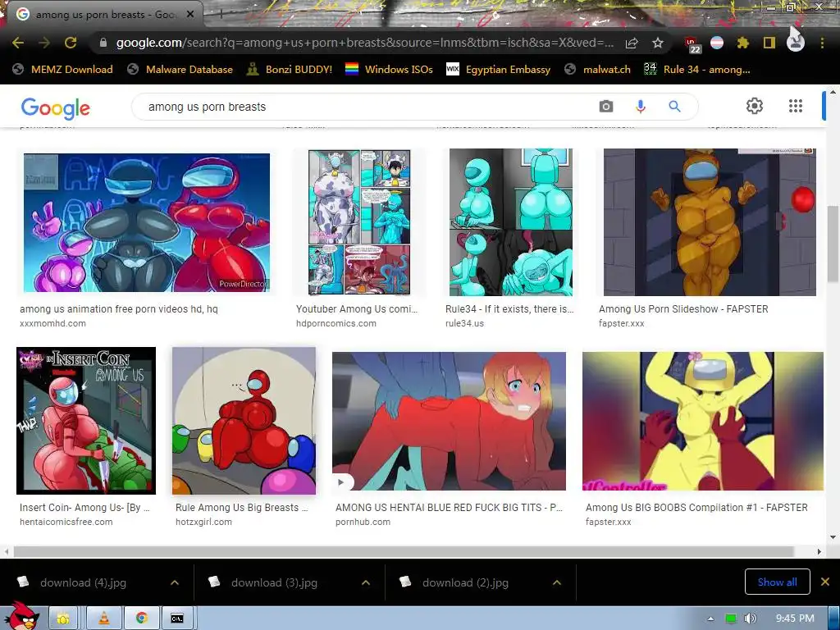Expand options for download (2).jpg
This screenshot has width=840, height=630.
pyautogui.click(x=557, y=583)
